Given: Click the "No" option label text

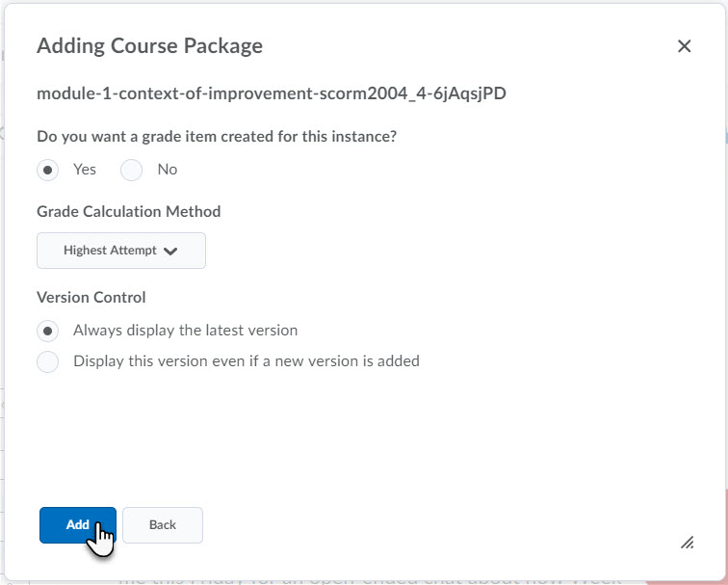Looking at the screenshot, I should click(x=168, y=169).
